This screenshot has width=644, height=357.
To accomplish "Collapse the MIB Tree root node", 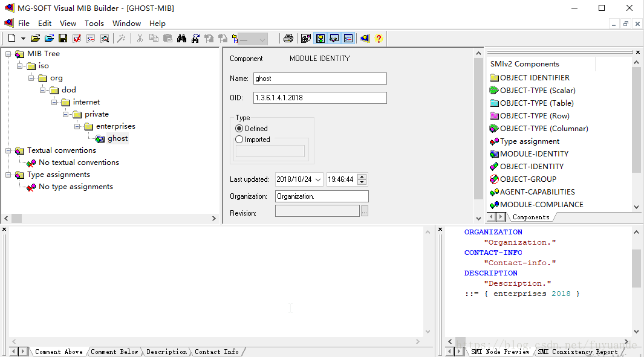I will [x=8, y=54].
